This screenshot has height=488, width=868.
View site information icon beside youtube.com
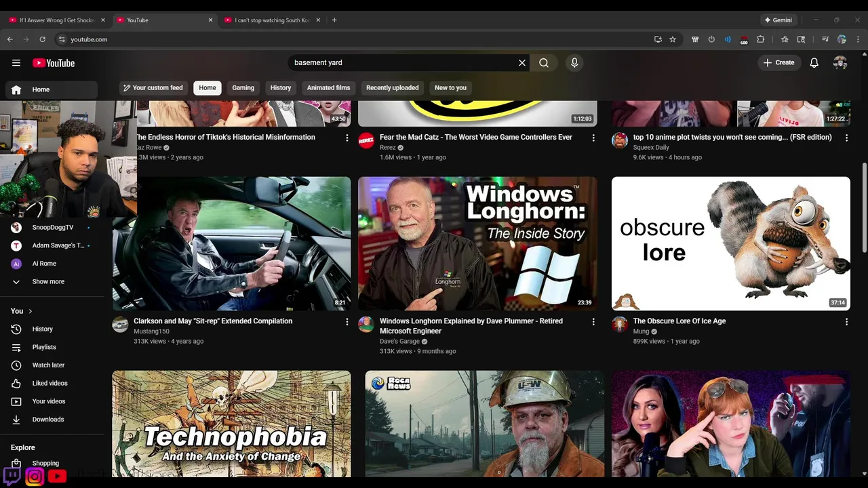coord(62,39)
